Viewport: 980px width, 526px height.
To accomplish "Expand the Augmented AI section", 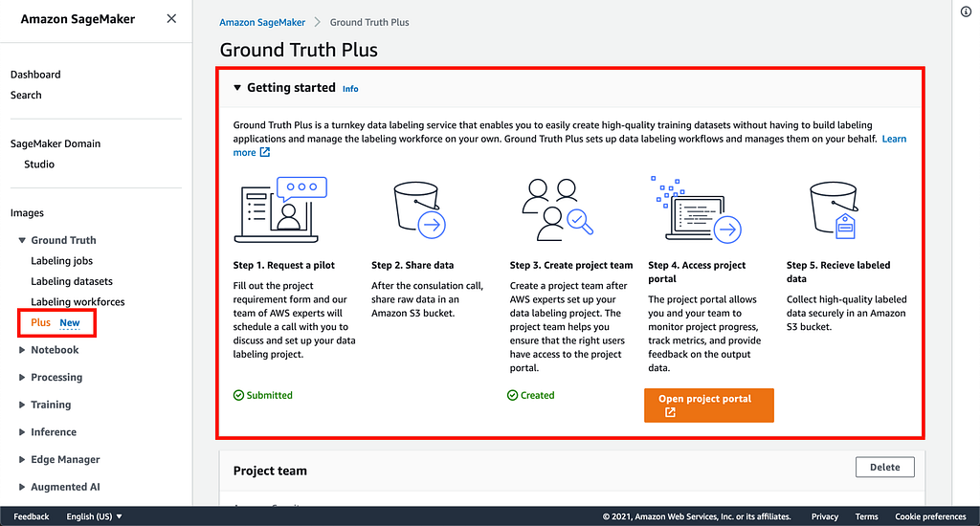I will click(22, 488).
